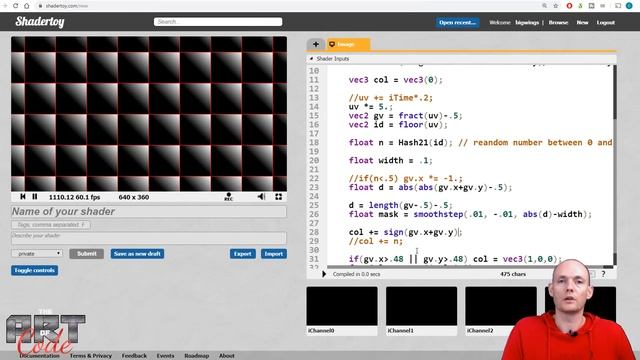Click code line 'uv *= 5.;'
The width and height of the screenshot is (640, 360).
[371, 107]
